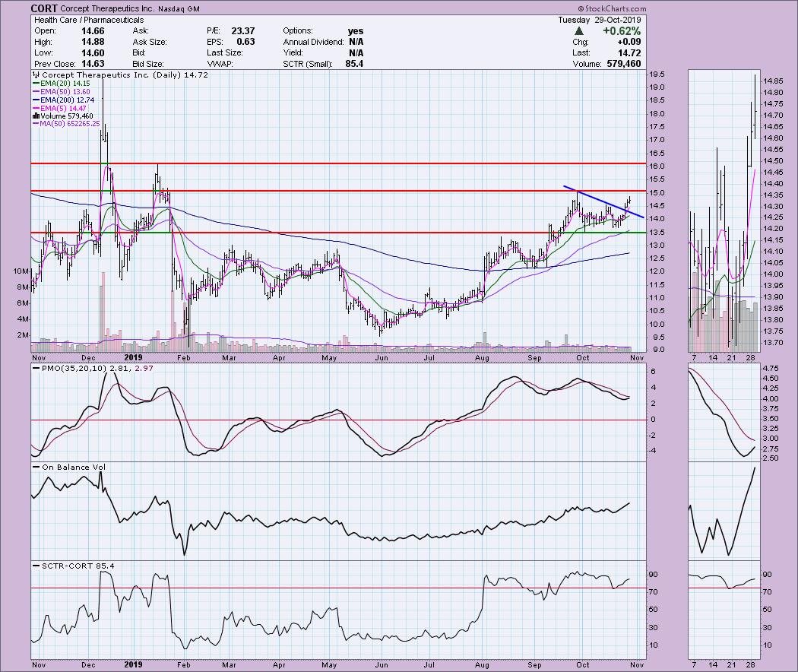Click the Health Care / Pharmaceuticals sector label
This screenshot has width=798, height=672.
coord(89,20)
